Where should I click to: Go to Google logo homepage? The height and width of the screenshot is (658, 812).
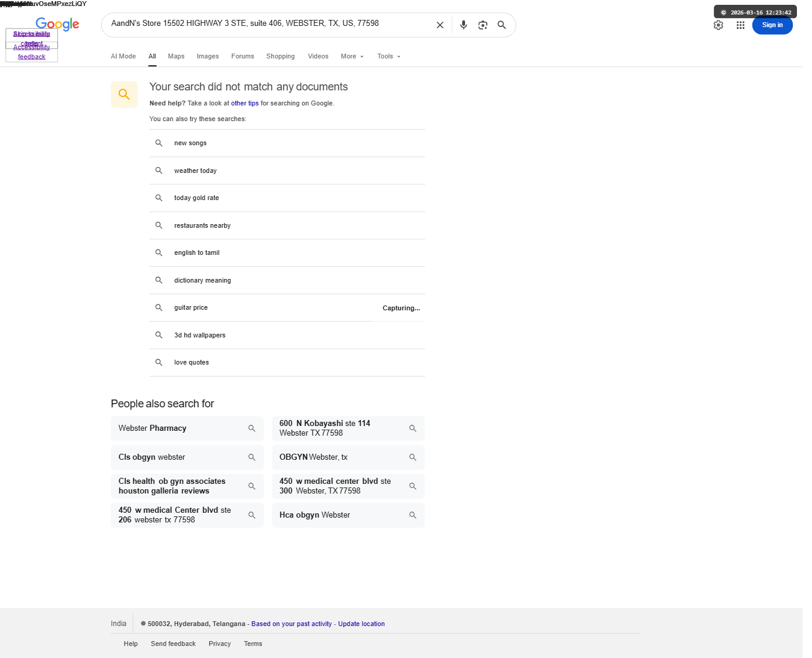click(x=57, y=24)
